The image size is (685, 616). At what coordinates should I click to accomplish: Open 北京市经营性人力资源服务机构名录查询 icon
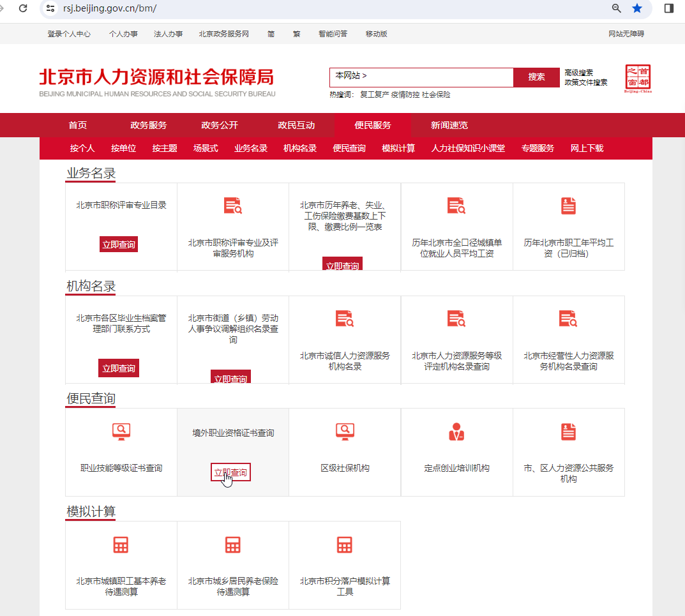point(568,319)
